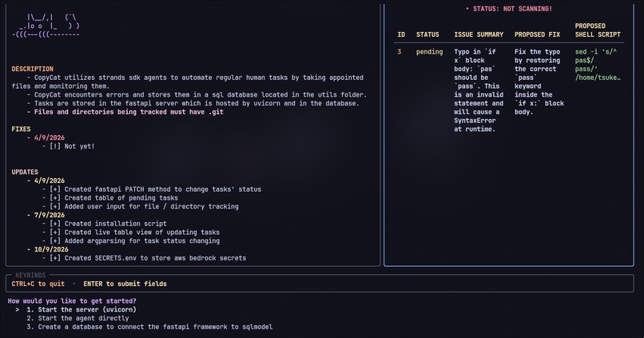644x338 pixels.
Task: Click the issue summary about `pas` typo
Action: (479, 90)
